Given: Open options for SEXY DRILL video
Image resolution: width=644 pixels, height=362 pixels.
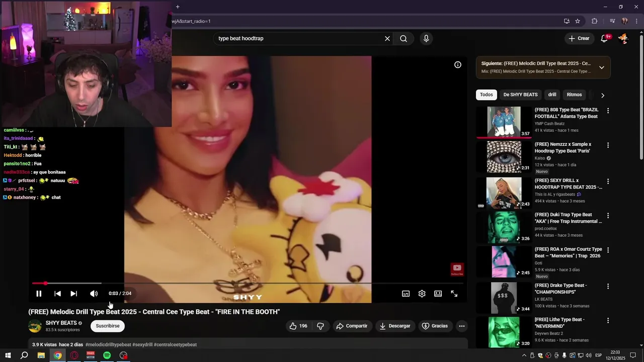Looking at the screenshot, I should point(608,181).
